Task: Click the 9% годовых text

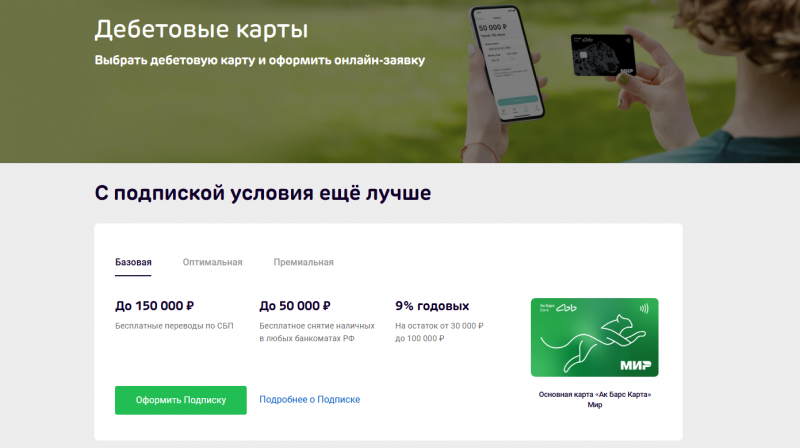Action: [432, 306]
